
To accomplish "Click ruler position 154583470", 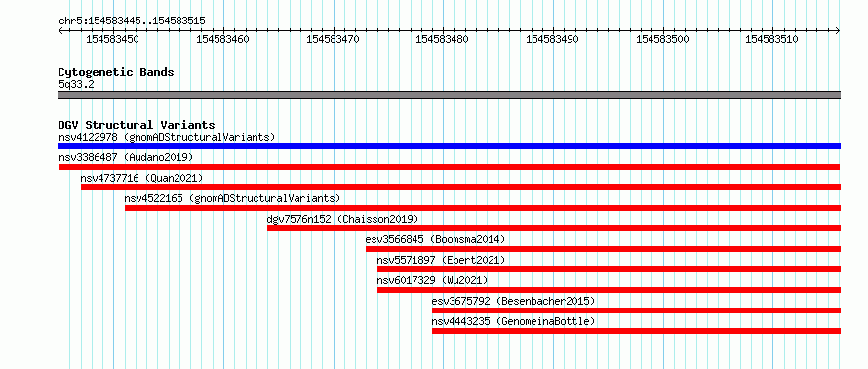I will (x=333, y=39).
